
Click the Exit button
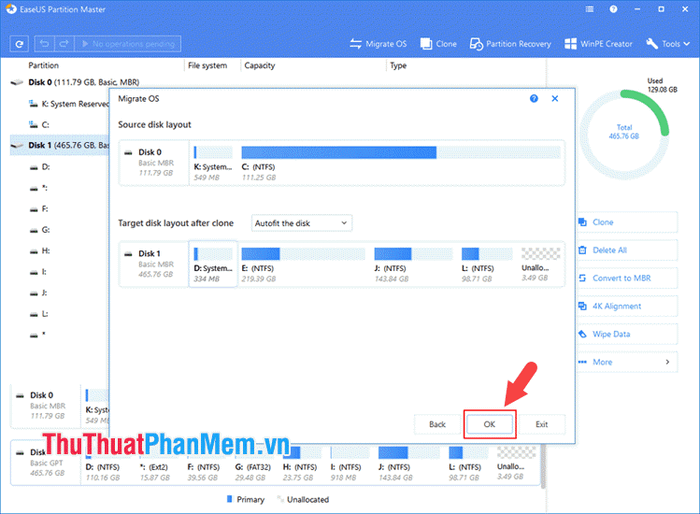point(542,424)
